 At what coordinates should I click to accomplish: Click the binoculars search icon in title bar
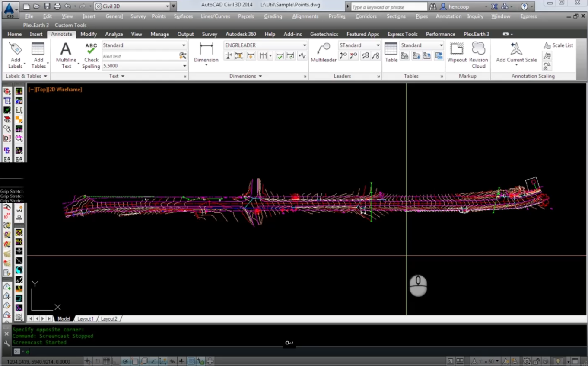pos(433,6)
